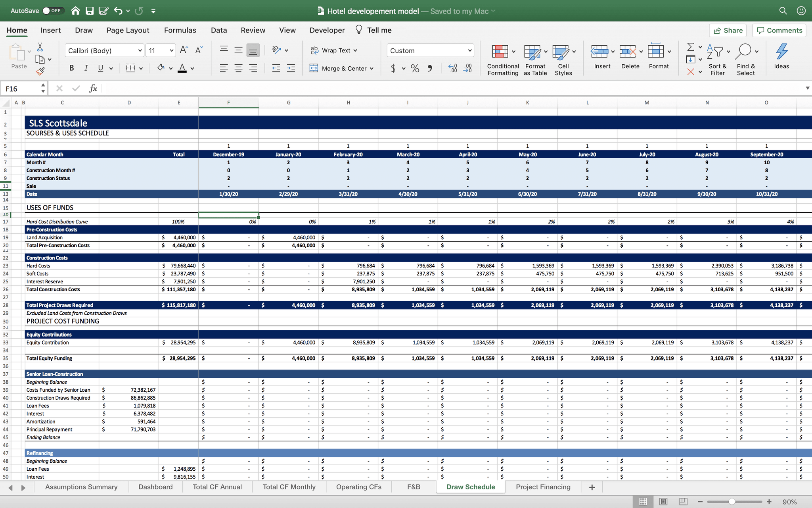
Task: Click the Delete cells icon
Action: click(x=628, y=51)
